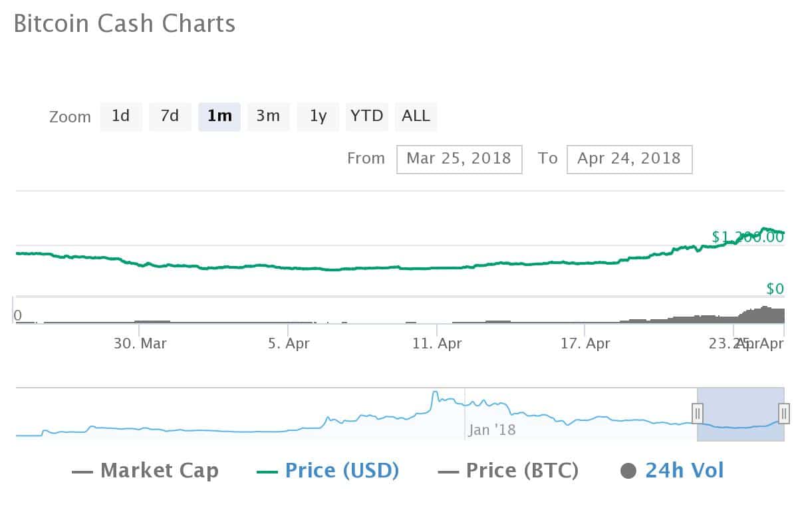
Task: Switch to 3m zoom range
Action: [x=268, y=116]
